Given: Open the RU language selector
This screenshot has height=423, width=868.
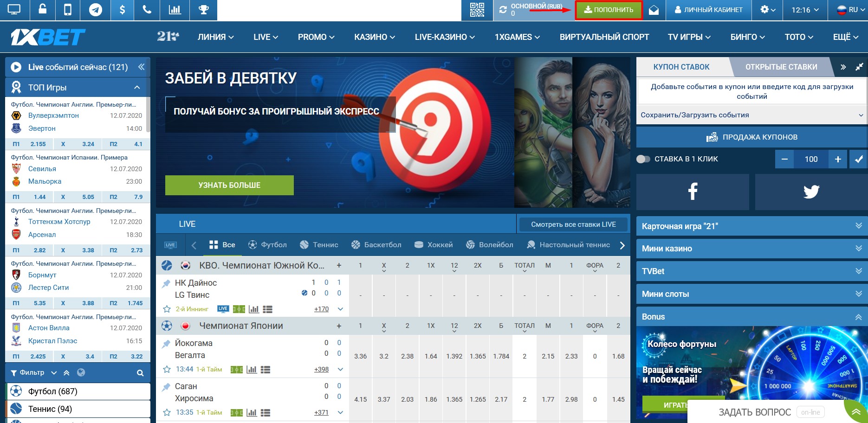Looking at the screenshot, I should point(851,10).
